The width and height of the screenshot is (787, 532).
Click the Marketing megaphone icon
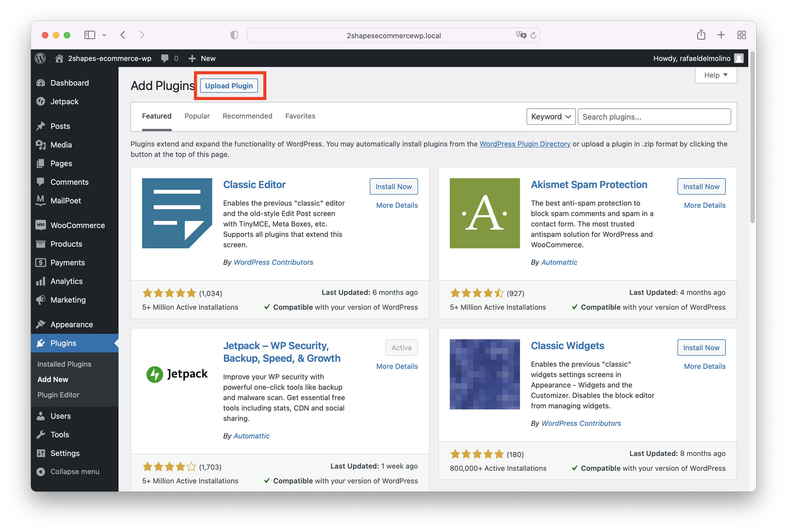[41, 300]
